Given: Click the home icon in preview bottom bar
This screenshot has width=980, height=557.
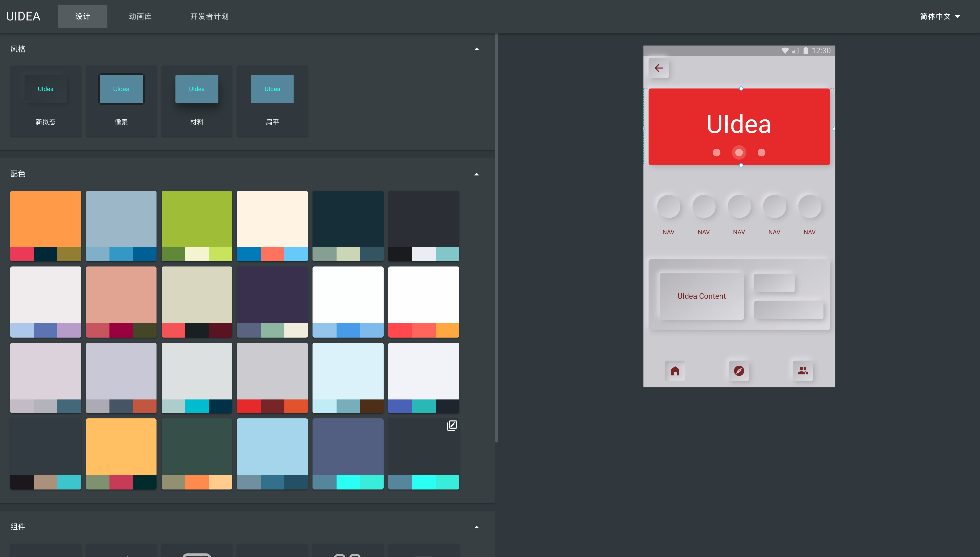Looking at the screenshot, I should [675, 371].
